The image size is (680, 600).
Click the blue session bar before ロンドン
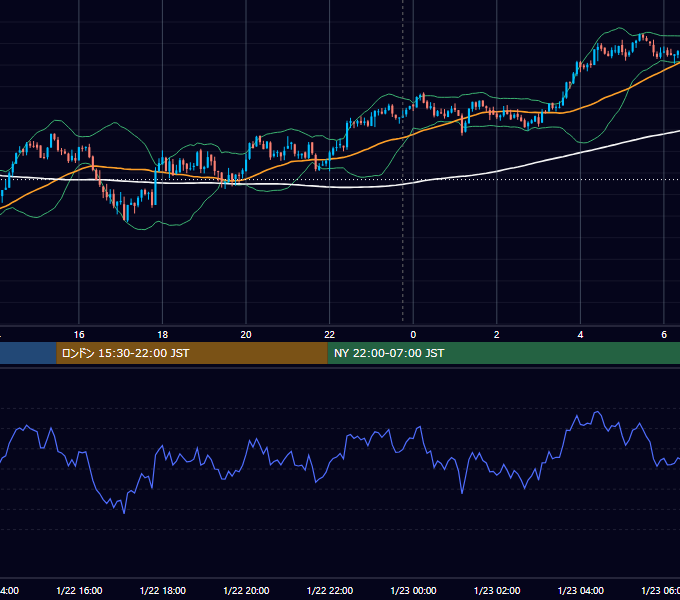pyautogui.click(x=28, y=353)
